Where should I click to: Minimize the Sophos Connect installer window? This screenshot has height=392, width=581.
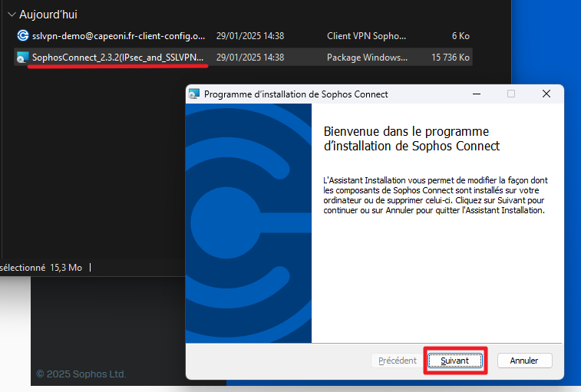click(477, 94)
